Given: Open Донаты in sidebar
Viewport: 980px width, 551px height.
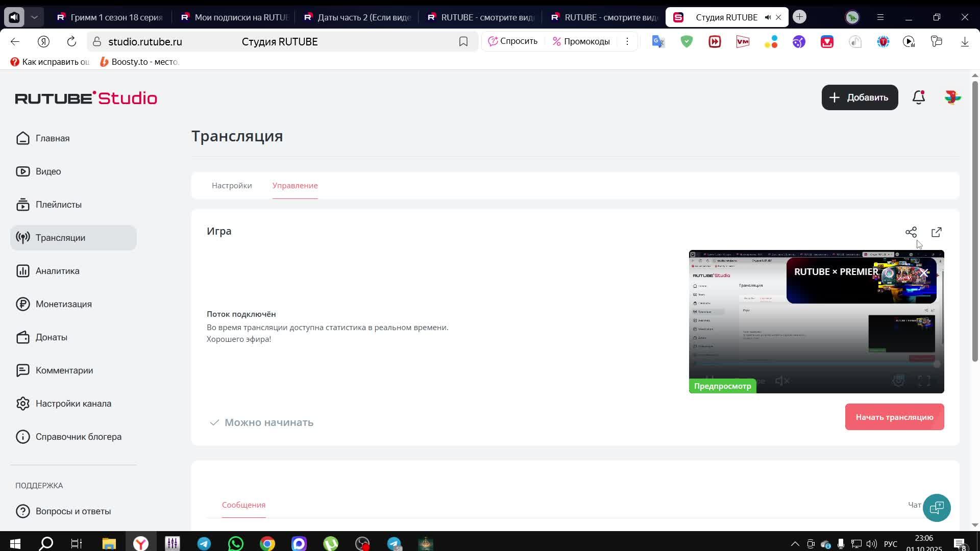Looking at the screenshot, I should pos(51,337).
